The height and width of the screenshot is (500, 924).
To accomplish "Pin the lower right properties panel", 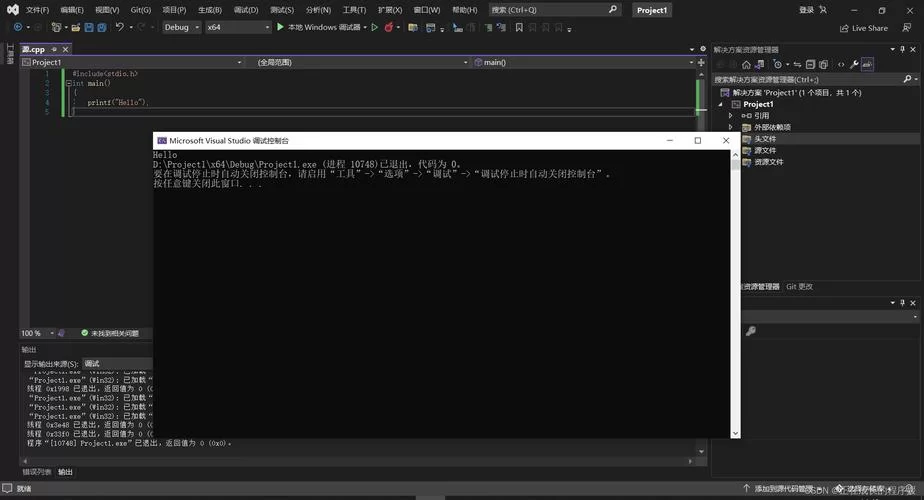I will click(902, 302).
